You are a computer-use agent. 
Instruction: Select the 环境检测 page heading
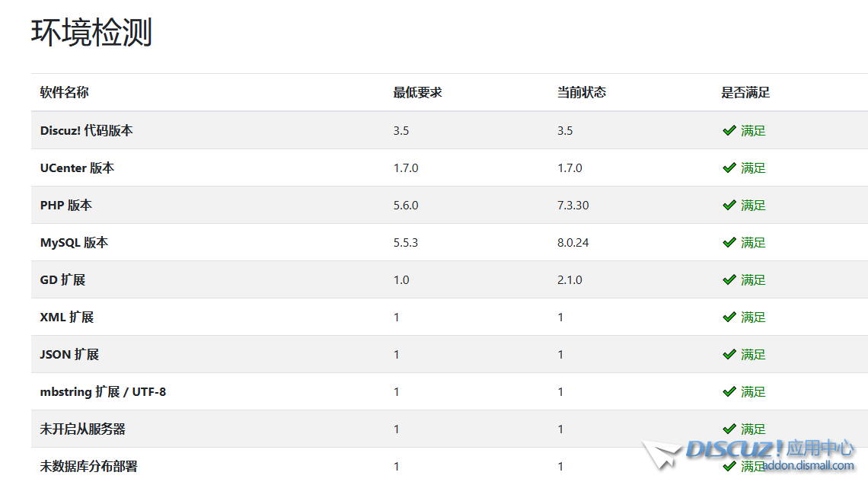[x=91, y=32]
